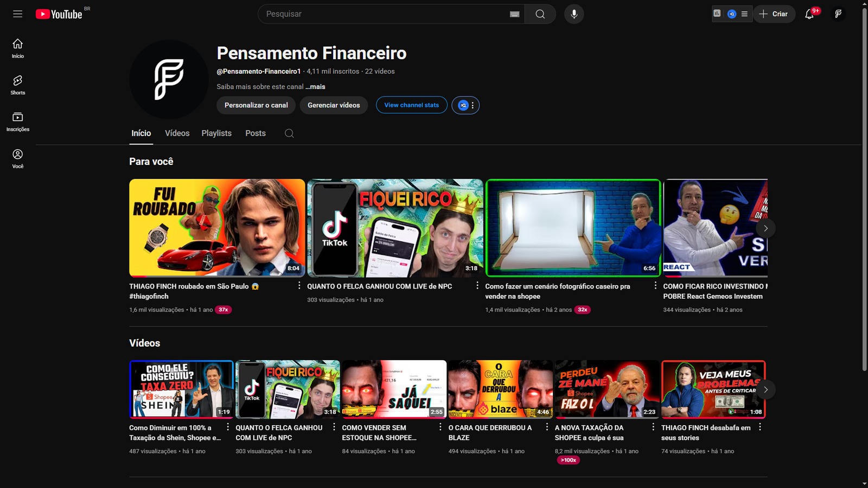This screenshot has height=488, width=868.
Task: Open Shorts from the sidebar
Action: pyautogui.click(x=18, y=85)
